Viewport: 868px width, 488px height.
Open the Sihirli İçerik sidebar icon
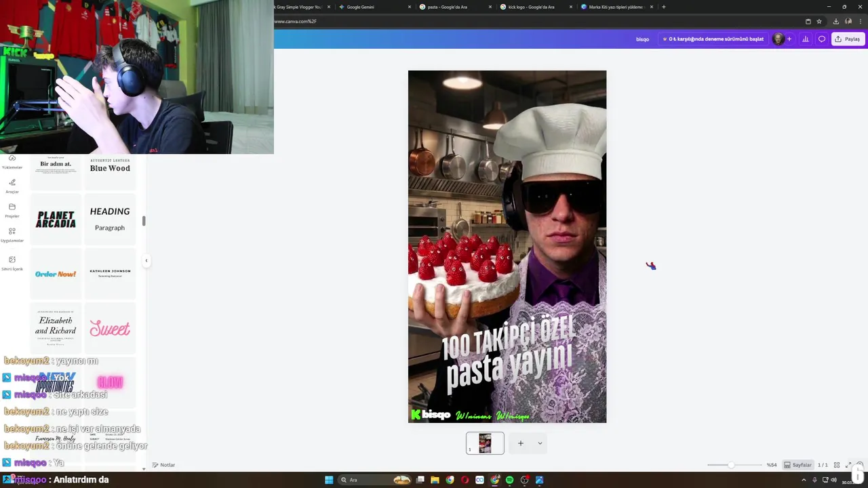(x=12, y=263)
